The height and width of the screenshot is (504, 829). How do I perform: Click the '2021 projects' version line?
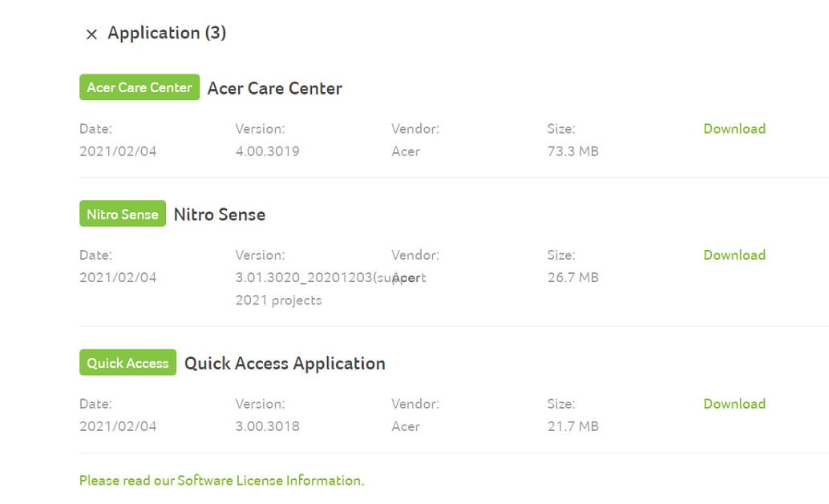click(x=279, y=300)
